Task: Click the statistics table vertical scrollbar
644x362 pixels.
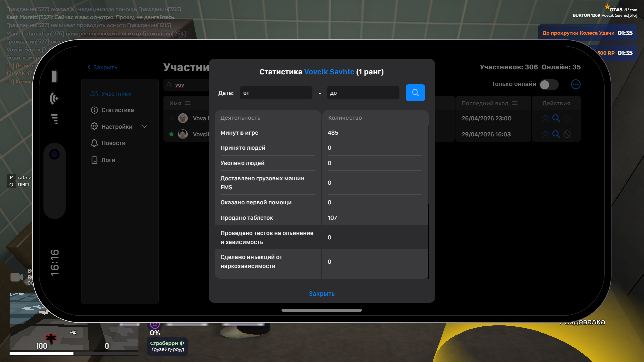Action: (428, 241)
